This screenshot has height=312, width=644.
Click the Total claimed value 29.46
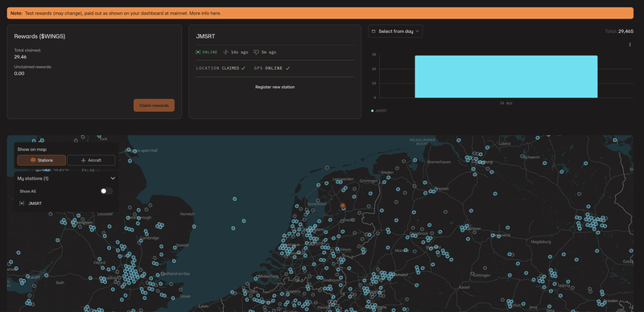click(21, 57)
